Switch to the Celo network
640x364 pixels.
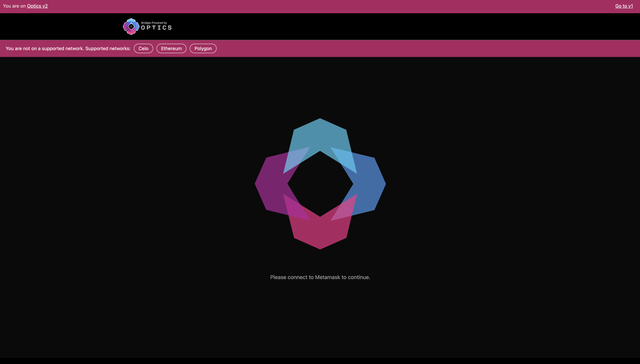coord(143,49)
